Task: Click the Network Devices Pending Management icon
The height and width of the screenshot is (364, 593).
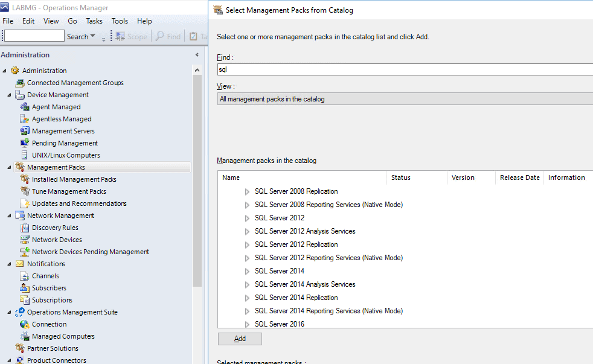Action: click(25, 251)
